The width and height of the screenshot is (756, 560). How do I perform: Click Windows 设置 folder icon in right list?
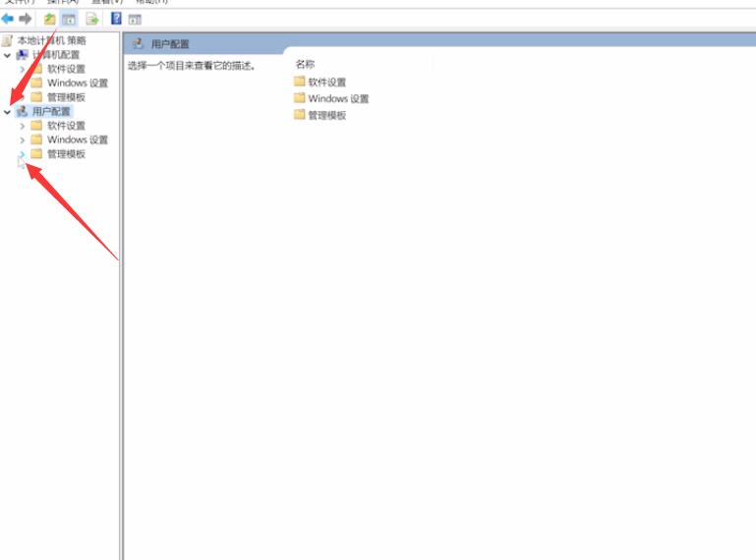[300, 98]
